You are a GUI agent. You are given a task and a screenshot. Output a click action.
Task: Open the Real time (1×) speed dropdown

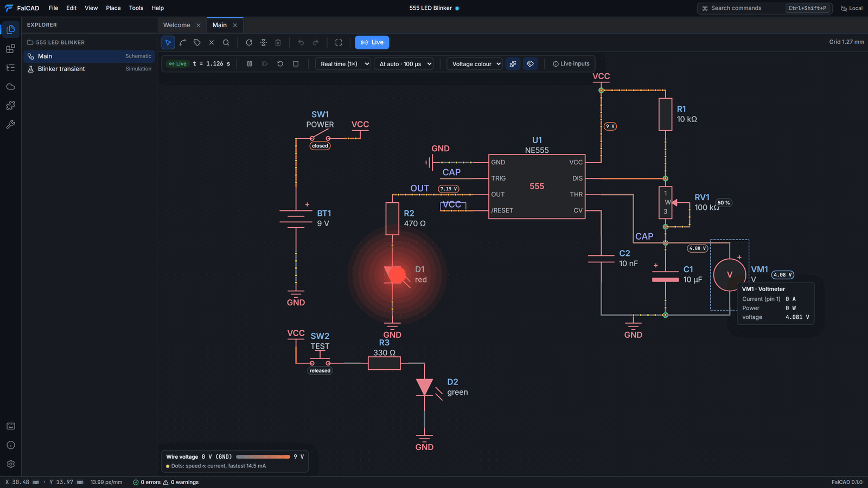(x=343, y=64)
